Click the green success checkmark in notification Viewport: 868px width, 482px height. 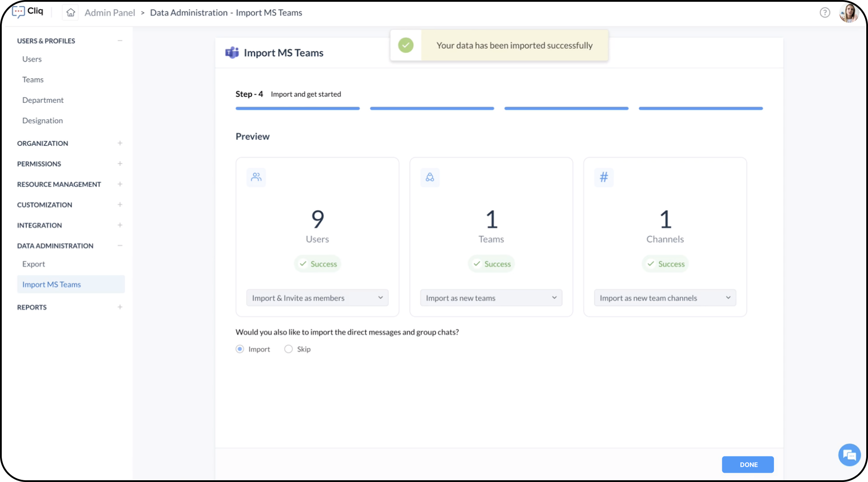point(406,45)
